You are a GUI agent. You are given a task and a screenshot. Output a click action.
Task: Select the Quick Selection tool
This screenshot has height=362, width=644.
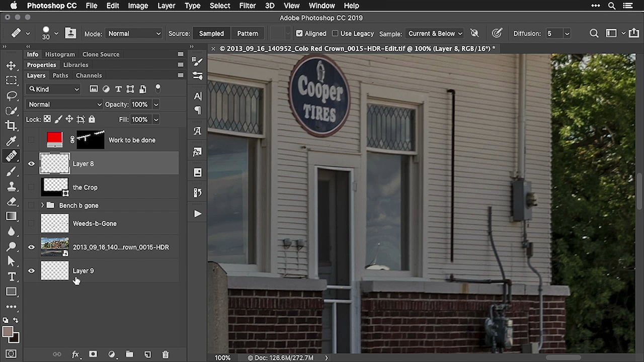pos(11,111)
